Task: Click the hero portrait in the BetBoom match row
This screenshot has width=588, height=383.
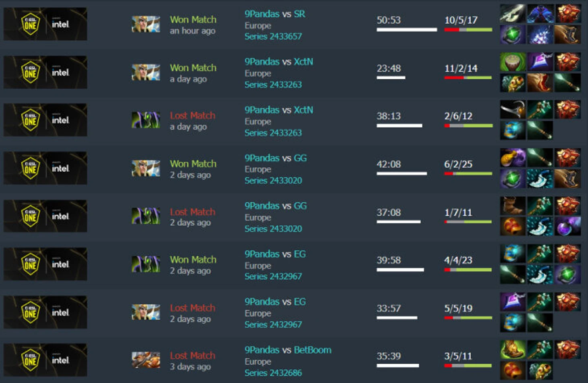Action: coord(146,360)
